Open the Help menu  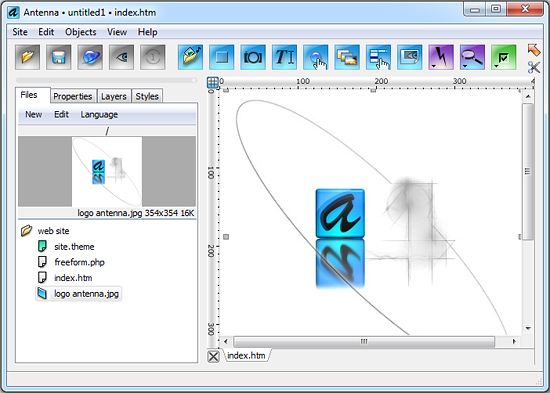pyautogui.click(x=147, y=32)
